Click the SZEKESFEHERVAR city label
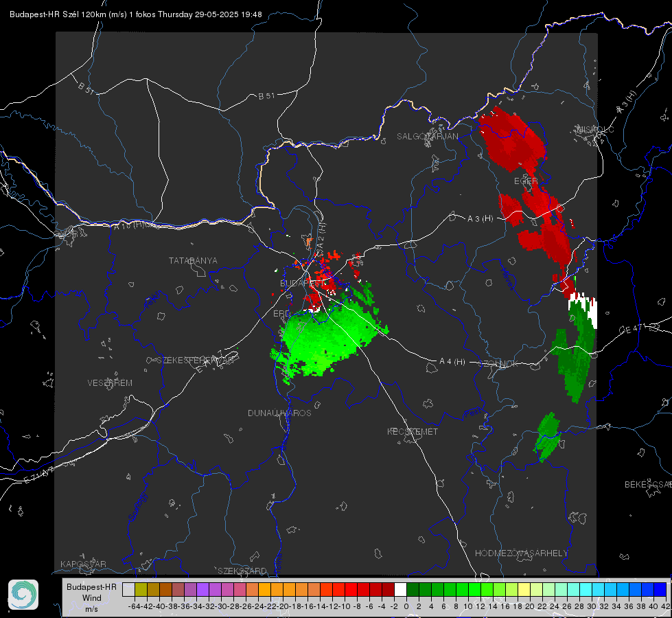The height and width of the screenshot is (618, 672). coord(196,360)
